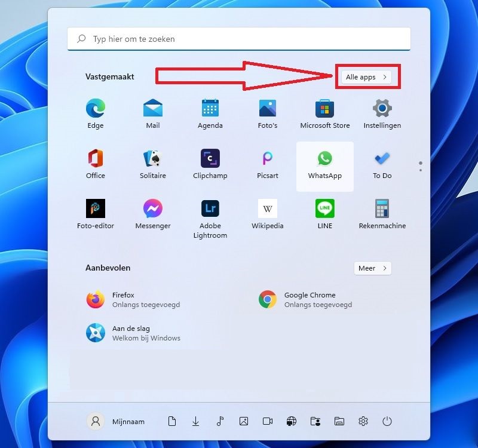Viewport: 478px width, 448px height.
Task: Open the Videos folder icon
Action: [x=268, y=422]
